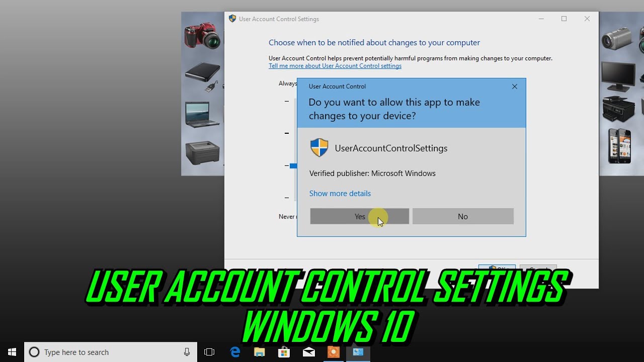Viewport: 644px width, 362px height.
Task: Open the Mail app from the taskbar
Action: [308, 352]
